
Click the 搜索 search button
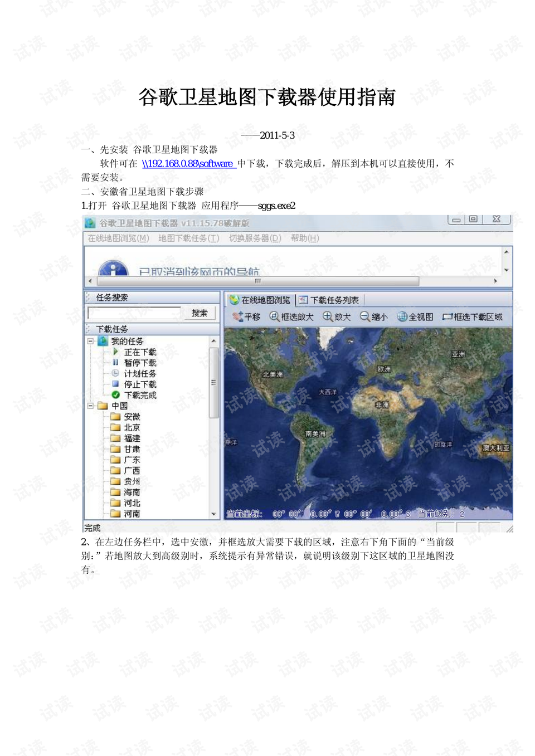click(x=200, y=313)
